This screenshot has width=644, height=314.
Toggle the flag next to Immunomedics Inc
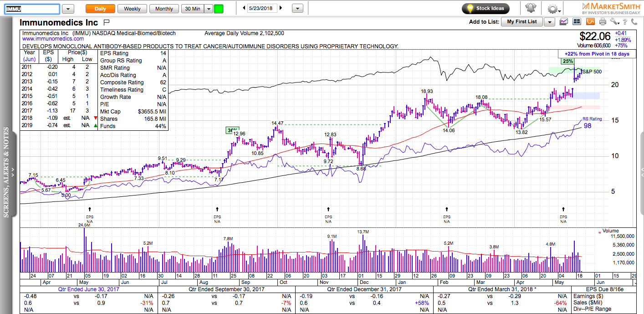[107, 22]
